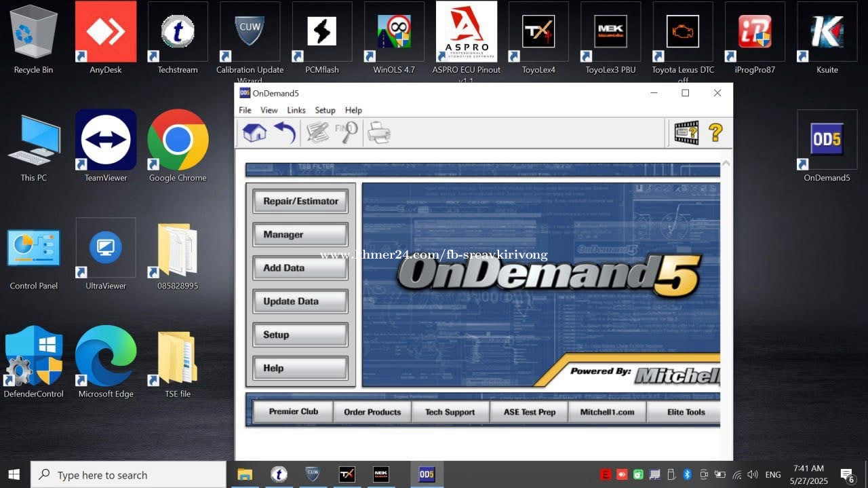This screenshot has width=868, height=488.
Task: Select the Microsoft Edge desktop shortcut
Action: (106, 363)
